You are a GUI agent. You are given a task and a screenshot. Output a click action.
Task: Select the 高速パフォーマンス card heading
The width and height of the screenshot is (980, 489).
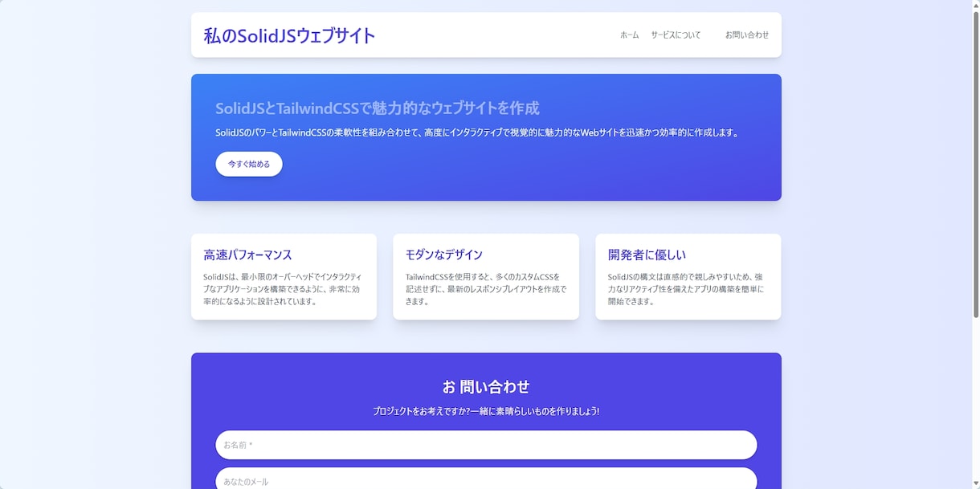tap(247, 255)
